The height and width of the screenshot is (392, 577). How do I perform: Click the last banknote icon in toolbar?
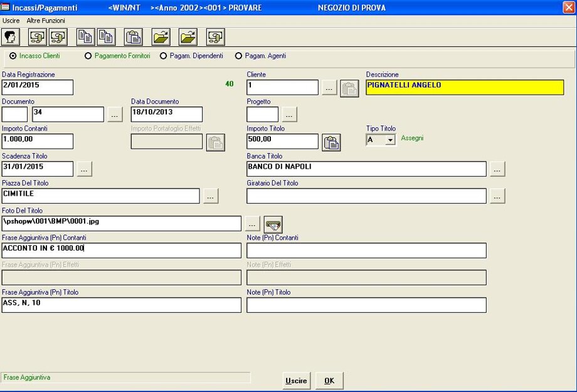tap(216, 37)
